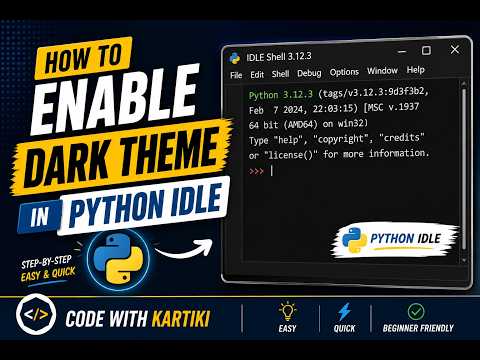480x360 pixels.
Task: Click the Python icon in IDLE title bar
Action: click(235, 58)
